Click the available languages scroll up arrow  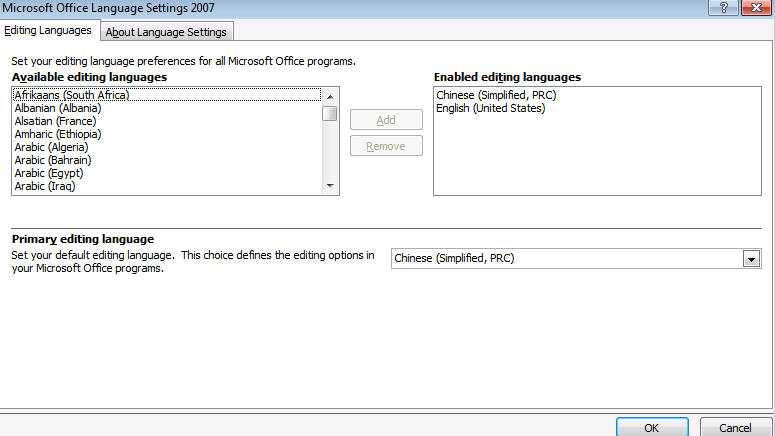[x=330, y=97]
